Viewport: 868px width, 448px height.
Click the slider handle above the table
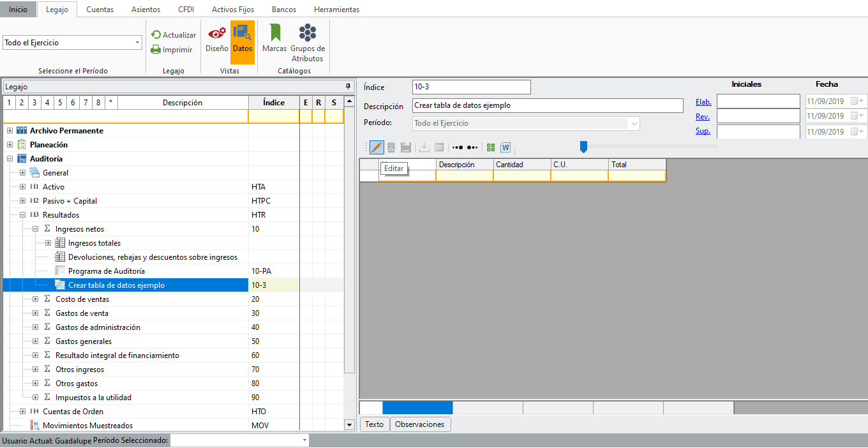point(583,147)
